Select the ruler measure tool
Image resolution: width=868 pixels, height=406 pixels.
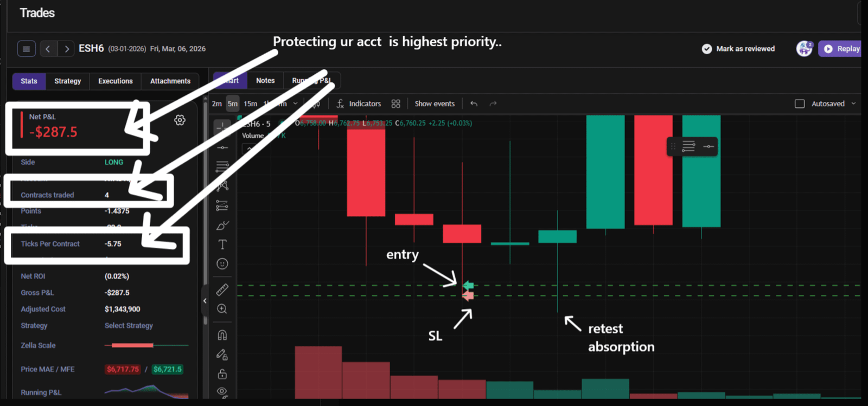(222, 289)
